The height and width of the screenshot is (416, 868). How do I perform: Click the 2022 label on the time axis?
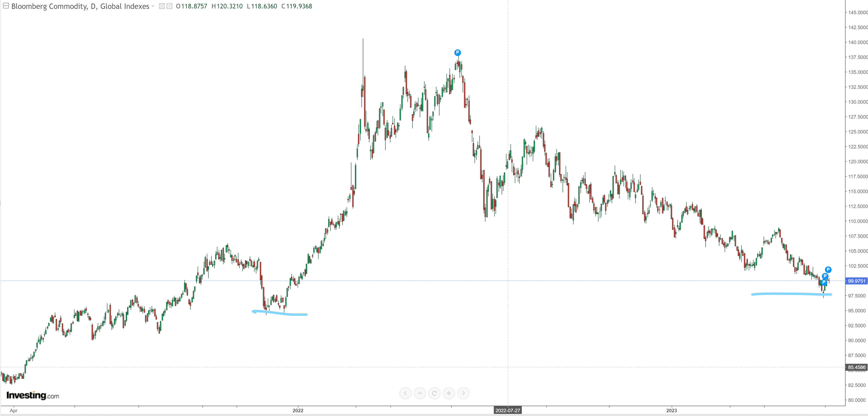pyautogui.click(x=298, y=410)
